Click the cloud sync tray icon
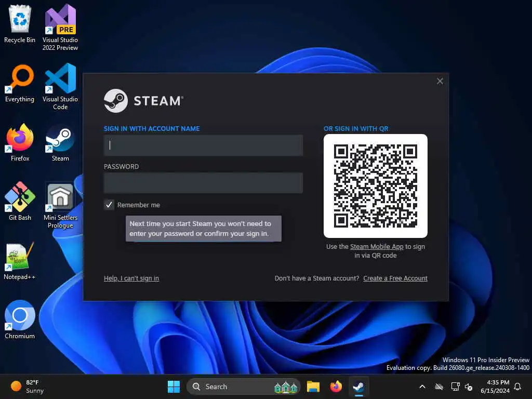 (439, 387)
